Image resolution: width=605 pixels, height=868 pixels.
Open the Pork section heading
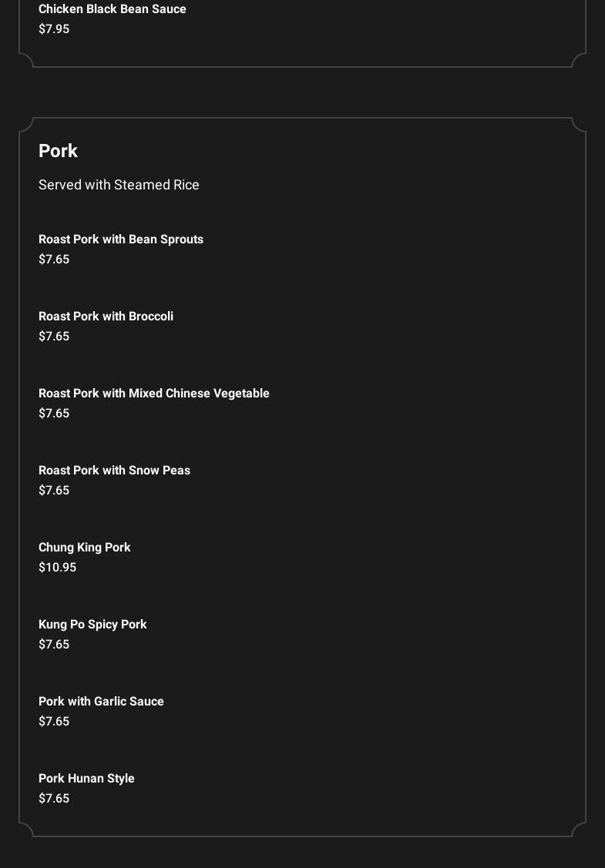(x=58, y=151)
